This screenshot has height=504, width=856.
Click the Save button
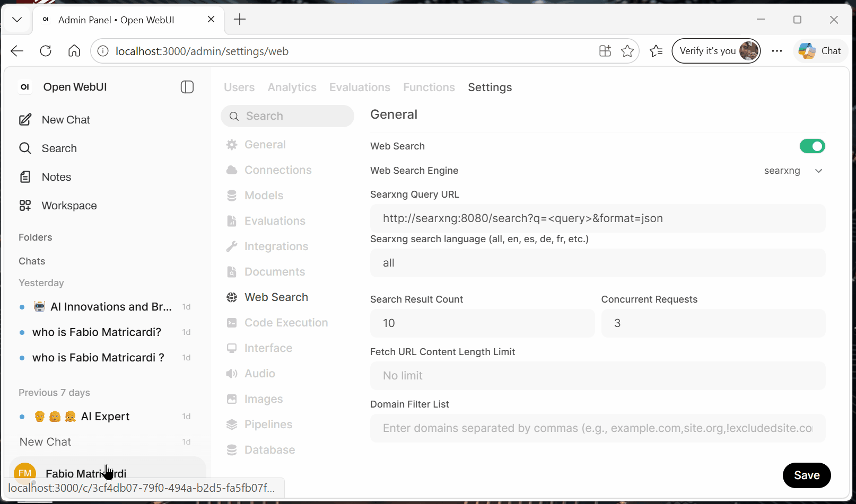[x=807, y=475]
